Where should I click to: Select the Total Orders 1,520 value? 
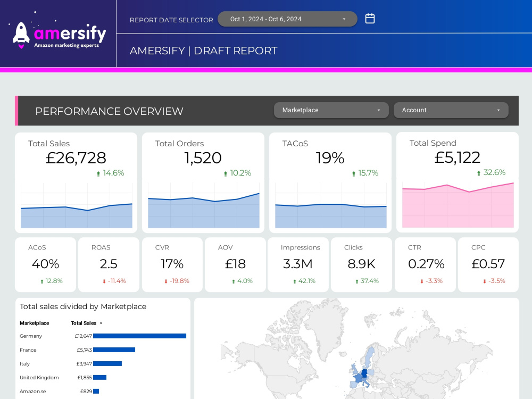203,158
